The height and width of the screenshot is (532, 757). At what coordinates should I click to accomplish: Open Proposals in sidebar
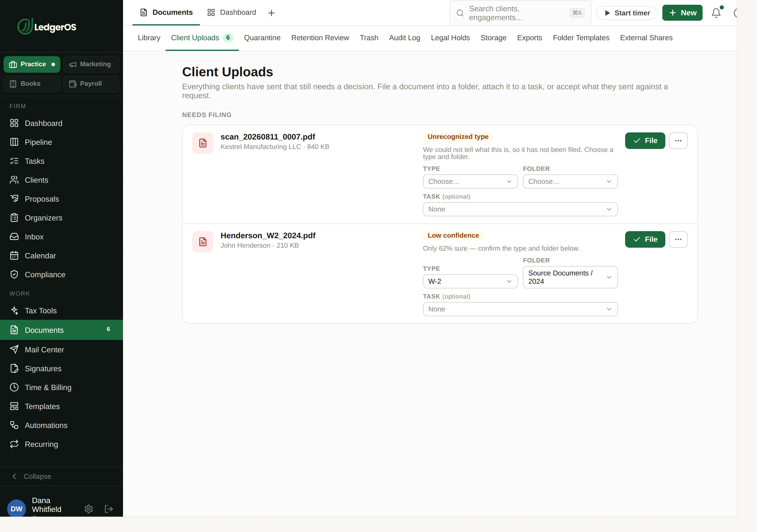[x=61, y=199]
